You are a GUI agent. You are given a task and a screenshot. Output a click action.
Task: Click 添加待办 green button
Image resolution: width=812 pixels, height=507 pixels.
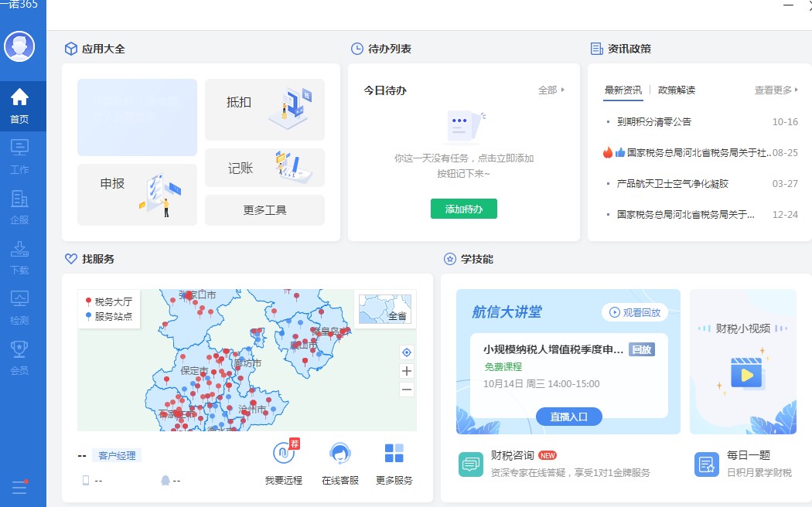coord(463,209)
